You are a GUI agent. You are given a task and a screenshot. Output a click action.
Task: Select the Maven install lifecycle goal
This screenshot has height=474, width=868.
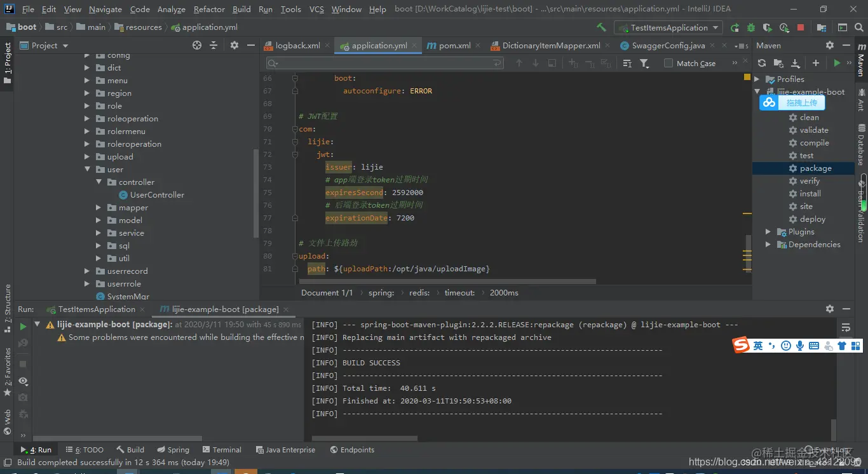coord(810,194)
